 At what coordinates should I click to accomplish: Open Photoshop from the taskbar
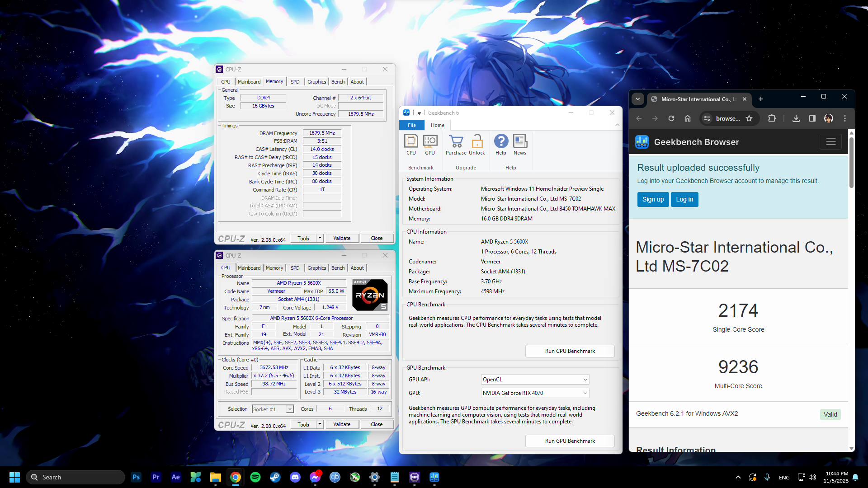136,477
